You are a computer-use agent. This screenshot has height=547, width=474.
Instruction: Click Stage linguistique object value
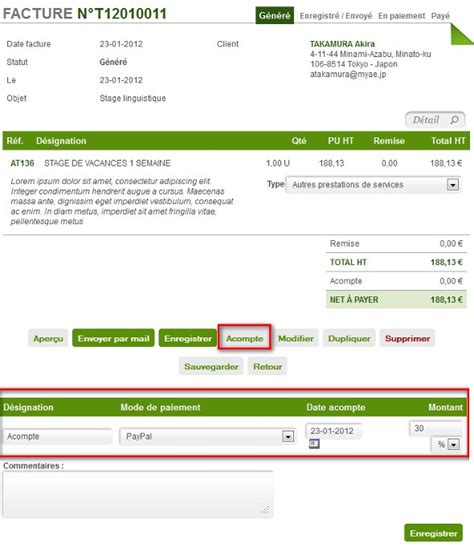point(133,98)
